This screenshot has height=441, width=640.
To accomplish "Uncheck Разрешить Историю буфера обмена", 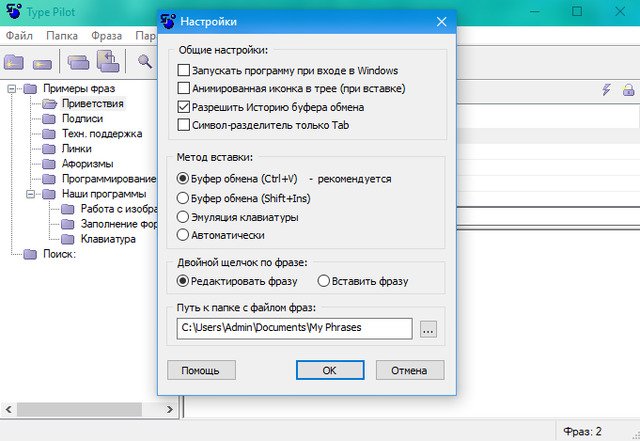I will [x=183, y=107].
